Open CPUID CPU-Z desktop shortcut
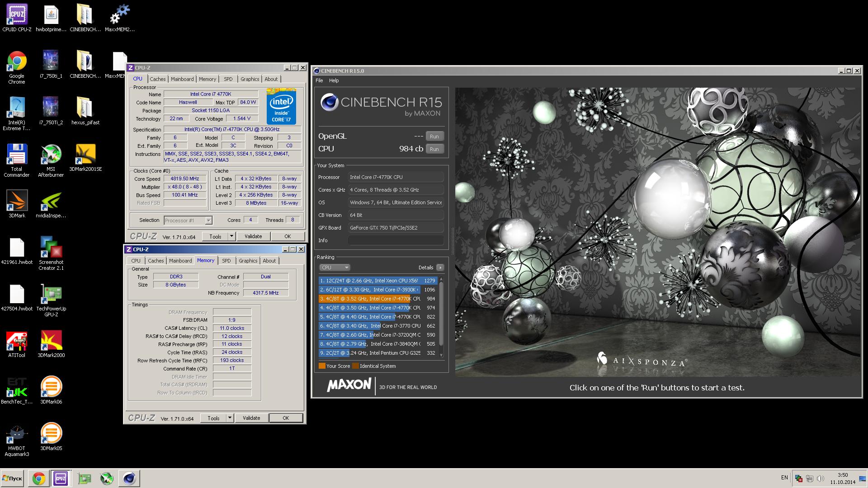Image resolution: width=868 pixels, height=488 pixels. point(17,18)
